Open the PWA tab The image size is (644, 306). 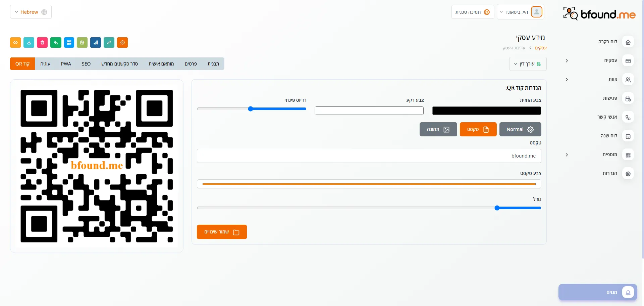[x=66, y=64]
